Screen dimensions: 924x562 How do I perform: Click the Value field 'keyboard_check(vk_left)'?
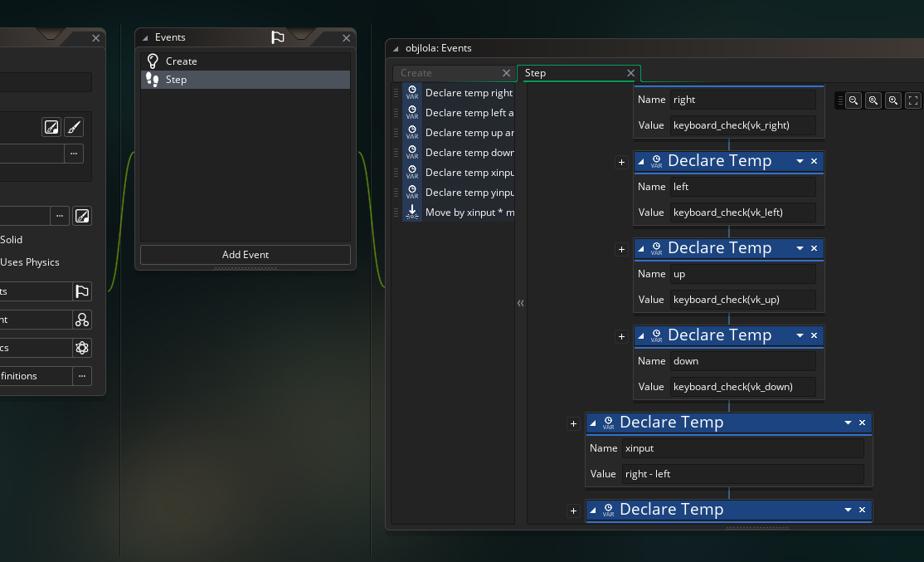743,213
